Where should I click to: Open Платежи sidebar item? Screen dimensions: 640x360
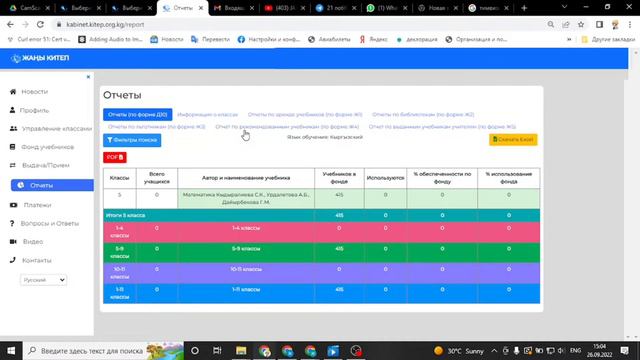point(31,205)
